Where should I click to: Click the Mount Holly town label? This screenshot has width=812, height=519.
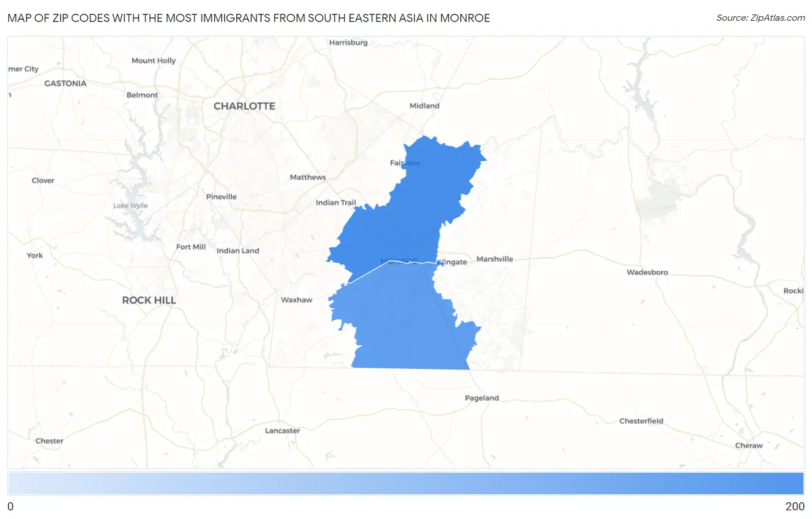tap(153, 60)
